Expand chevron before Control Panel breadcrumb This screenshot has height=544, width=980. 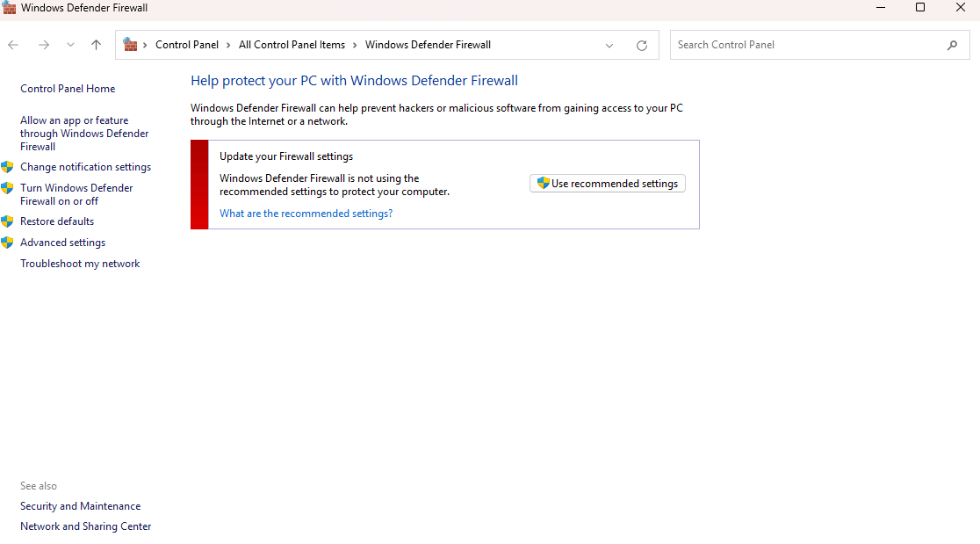coord(145,45)
